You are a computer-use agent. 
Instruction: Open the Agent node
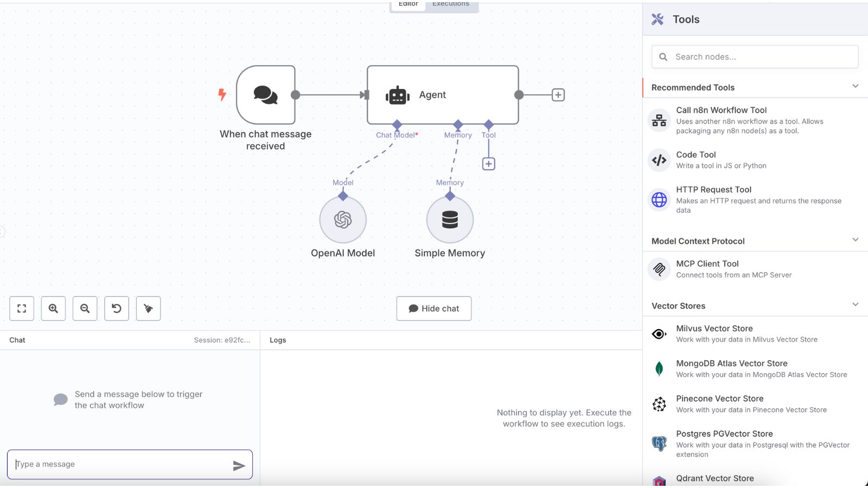[x=443, y=95]
